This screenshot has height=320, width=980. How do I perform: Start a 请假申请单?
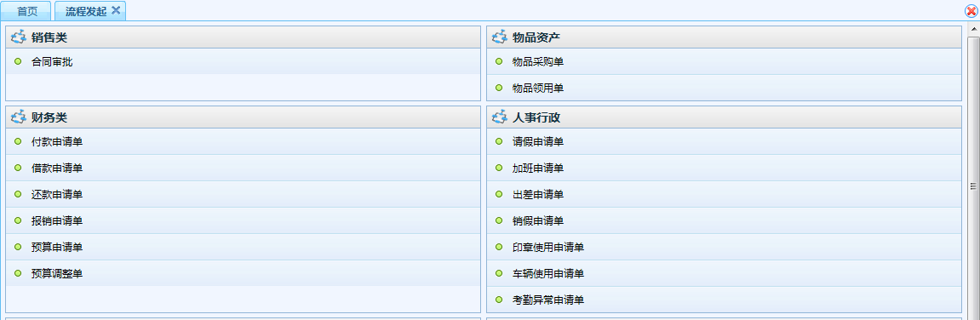click(x=537, y=142)
